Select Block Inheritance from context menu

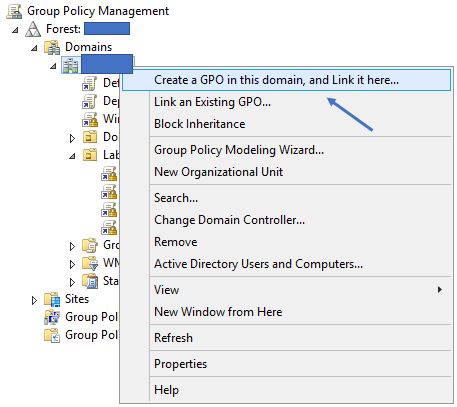(286, 124)
